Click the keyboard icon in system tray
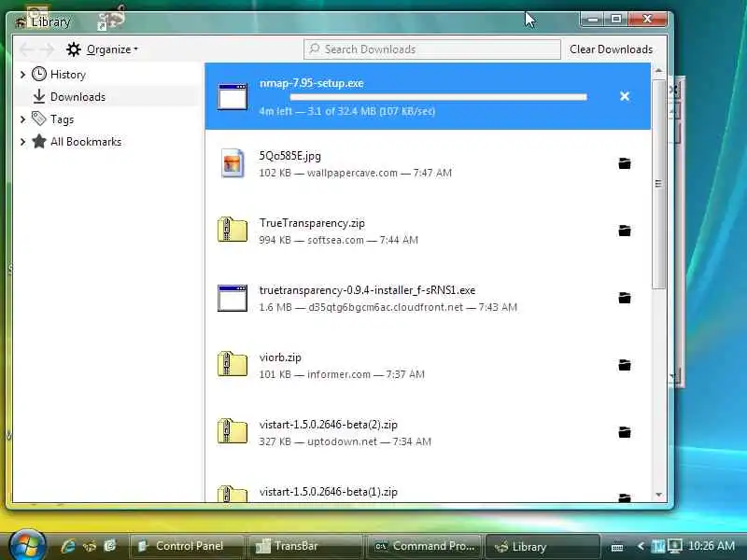 click(617, 547)
